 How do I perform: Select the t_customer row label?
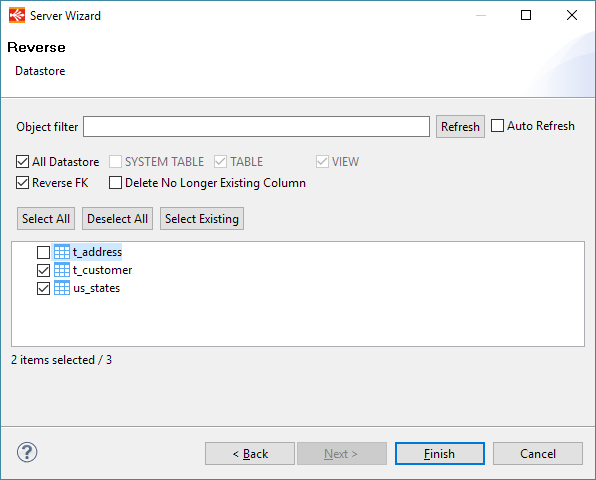tap(102, 270)
